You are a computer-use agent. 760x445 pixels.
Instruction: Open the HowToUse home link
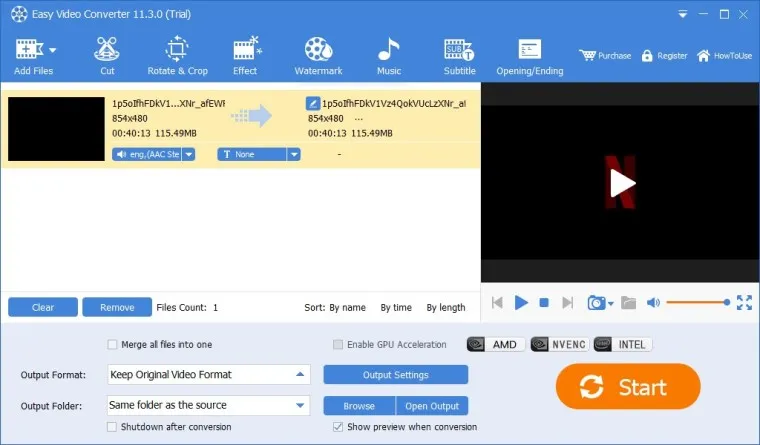point(724,56)
